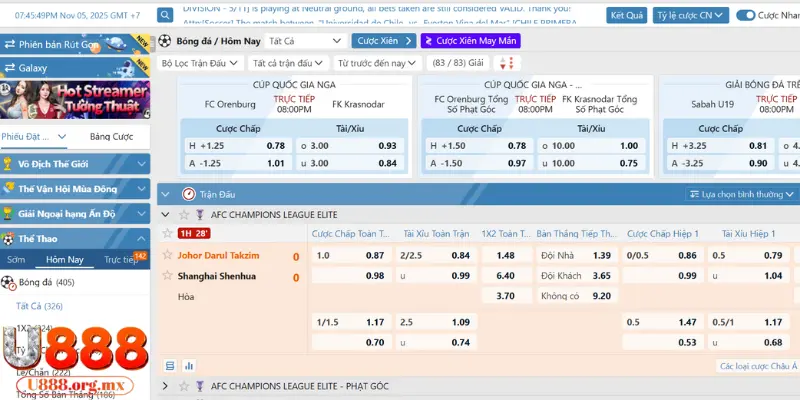Switch to the Hôm Nay tab
Screen dimensions: 800x400
pos(64,259)
